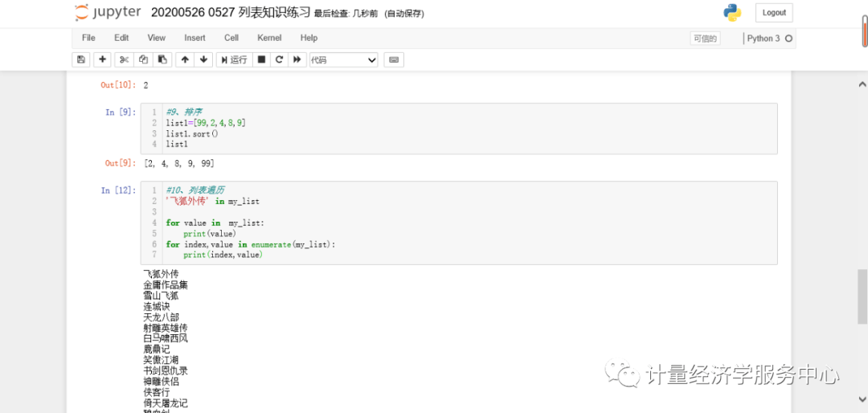Viewport: 868px width, 413px height.
Task: Open the Insert menu
Action: [x=194, y=38]
